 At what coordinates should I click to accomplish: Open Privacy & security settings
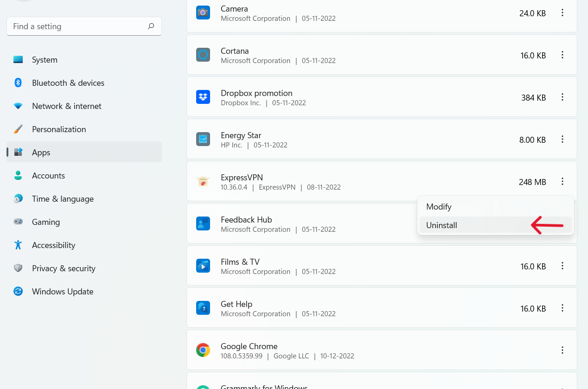(x=64, y=268)
